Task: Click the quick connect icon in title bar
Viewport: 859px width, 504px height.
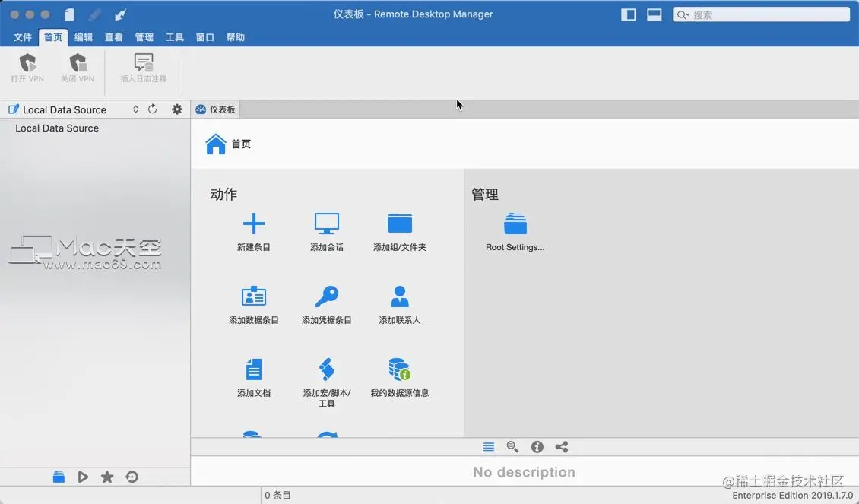Action: (x=121, y=14)
